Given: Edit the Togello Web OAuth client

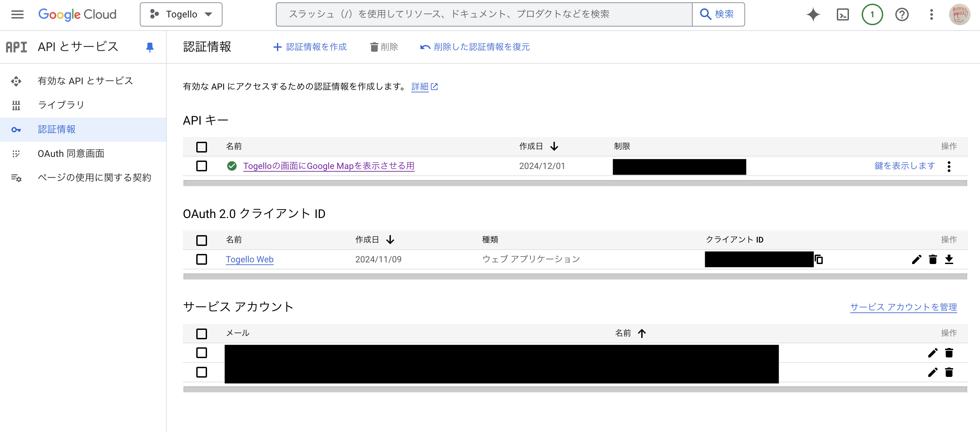Looking at the screenshot, I should coord(916,259).
